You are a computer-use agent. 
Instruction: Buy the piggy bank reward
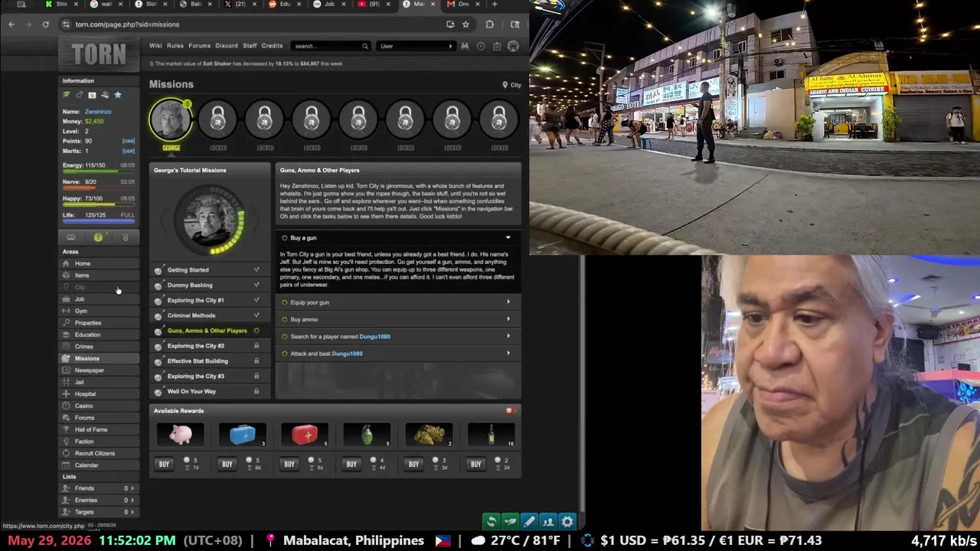(x=164, y=464)
